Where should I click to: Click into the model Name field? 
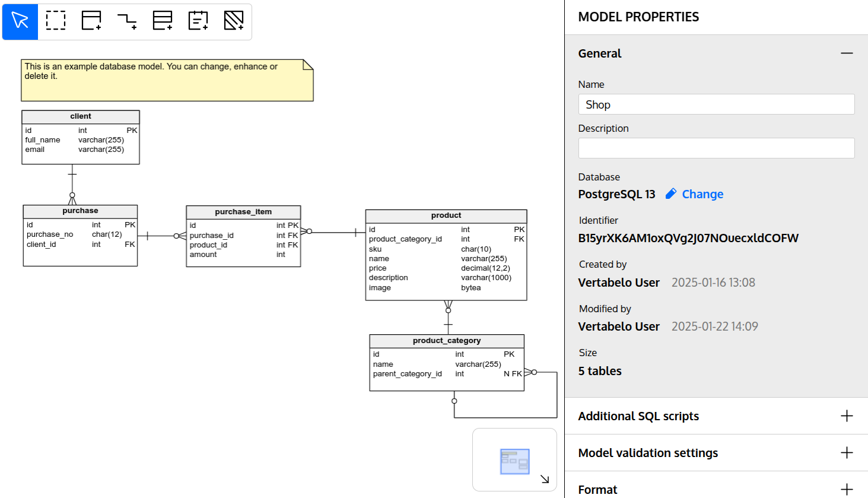[716, 104]
